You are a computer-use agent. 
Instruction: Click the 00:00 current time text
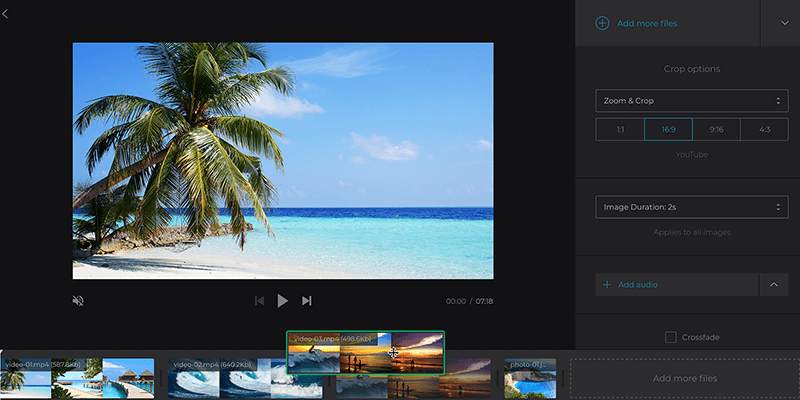click(456, 301)
